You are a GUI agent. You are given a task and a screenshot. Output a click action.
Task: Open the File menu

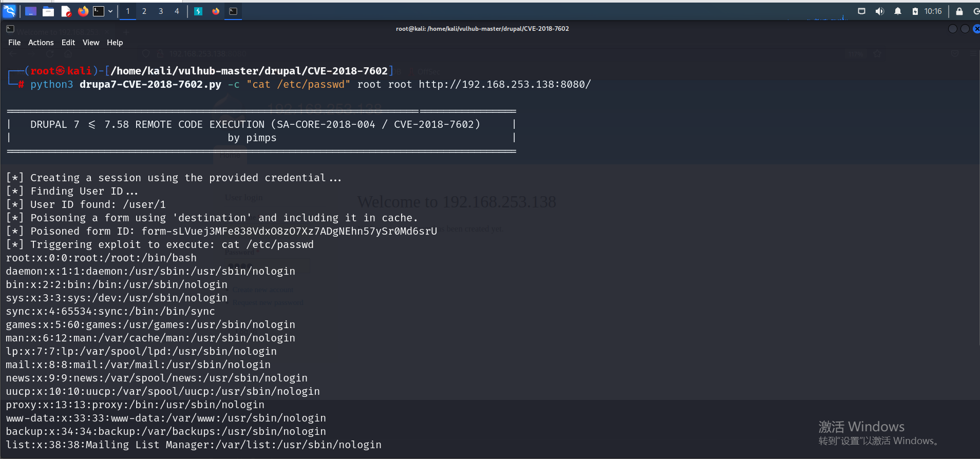pos(14,43)
